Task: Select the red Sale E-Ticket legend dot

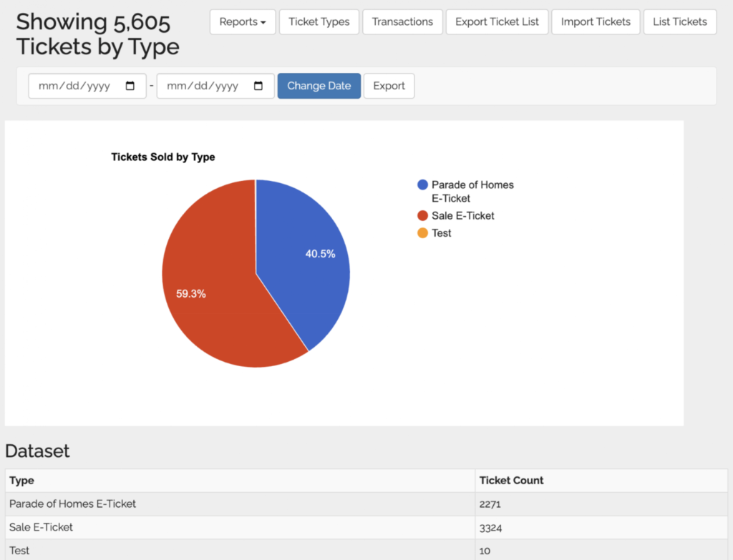Action: [422, 216]
